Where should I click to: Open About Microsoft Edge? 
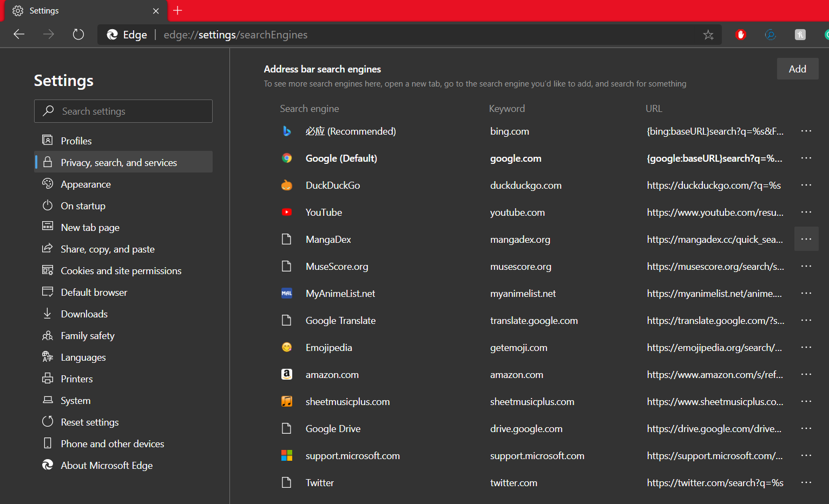[123, 465]
